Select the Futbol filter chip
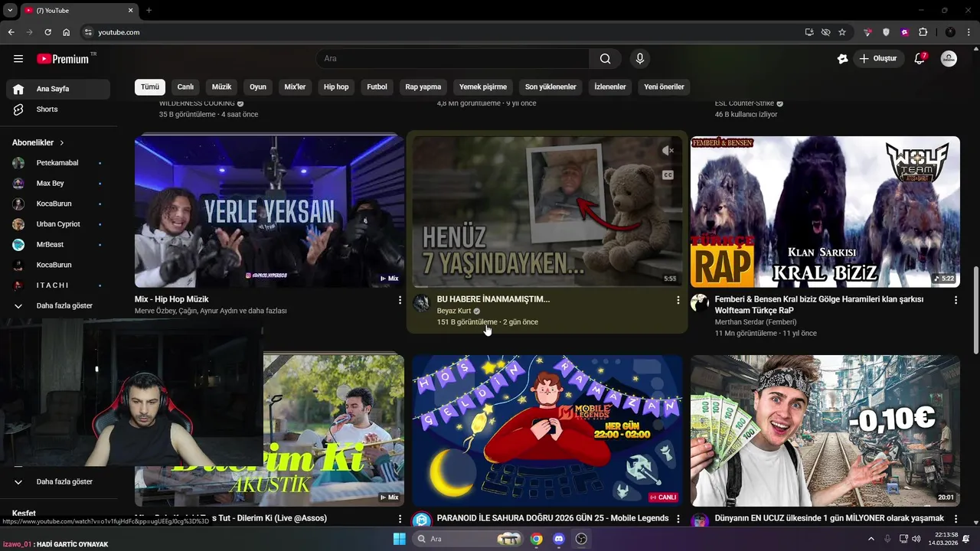This screenshot has width=980, height=551. [377, 86]
